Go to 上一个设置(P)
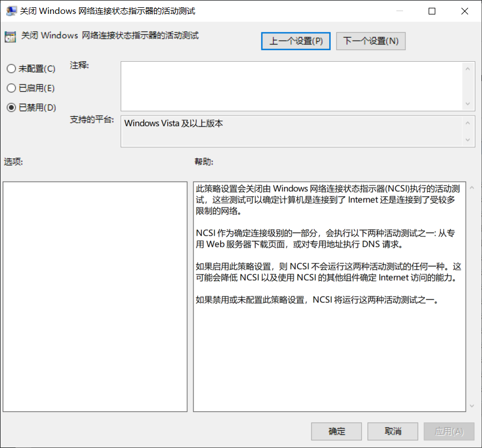Image resolution: width=482 pixels, height=448 pixels. coord(296,41)
